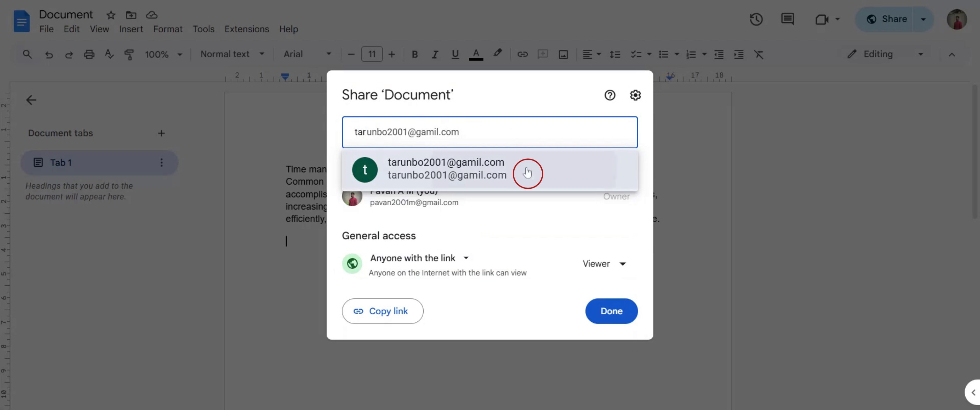The width and height of the screenshot is (980, 410).
Task: Star the document
Action: pyautogui.click(x=111, y=15)
